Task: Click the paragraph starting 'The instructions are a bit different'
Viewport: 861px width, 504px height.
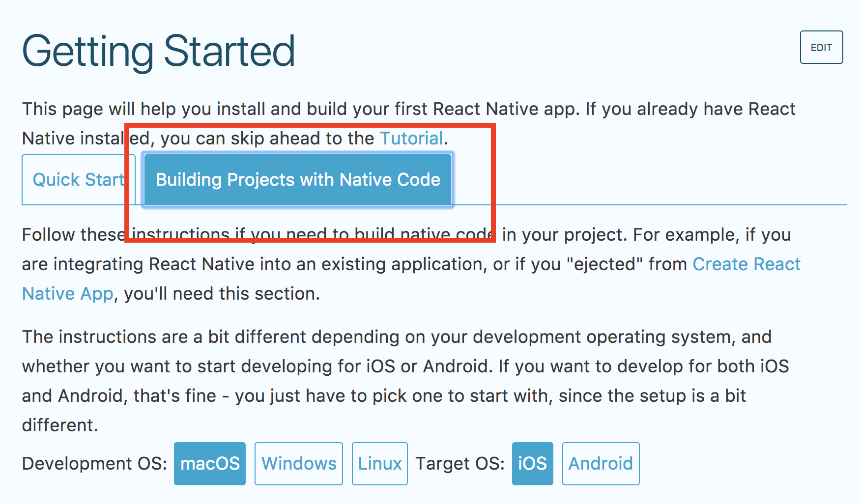Action: coord(405,381)
